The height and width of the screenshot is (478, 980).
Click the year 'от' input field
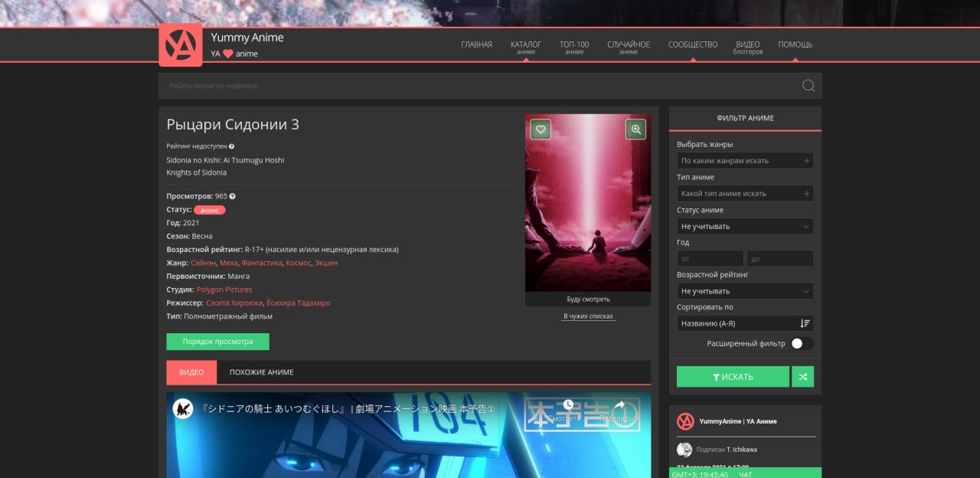pyautogui.click(x=710, y=259)
